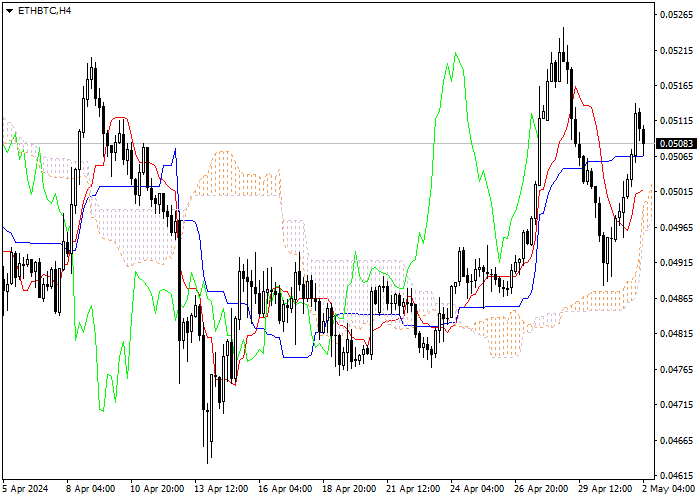Screen dimensions: 700x500
Task: Open the ETHBTC,H4 chart dropdown triangle
Action: click(9, 11)
